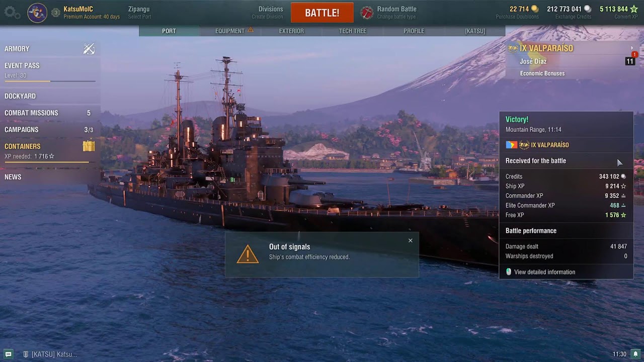Click the Random Battle type icon

pos(367,13)
